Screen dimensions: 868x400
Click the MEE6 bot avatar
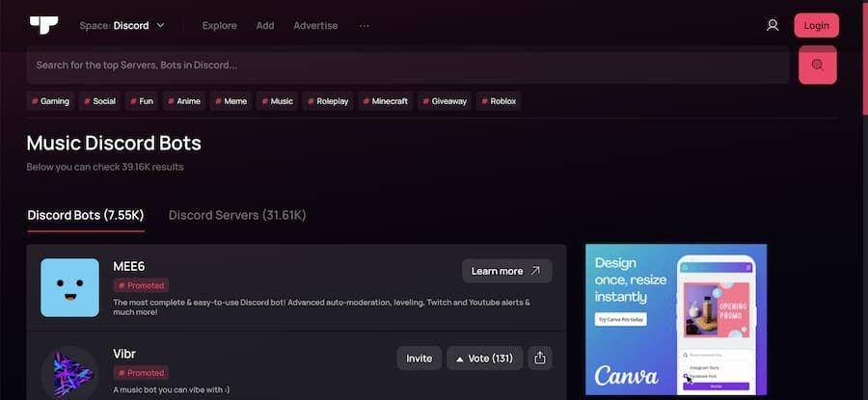coord(69,287)
